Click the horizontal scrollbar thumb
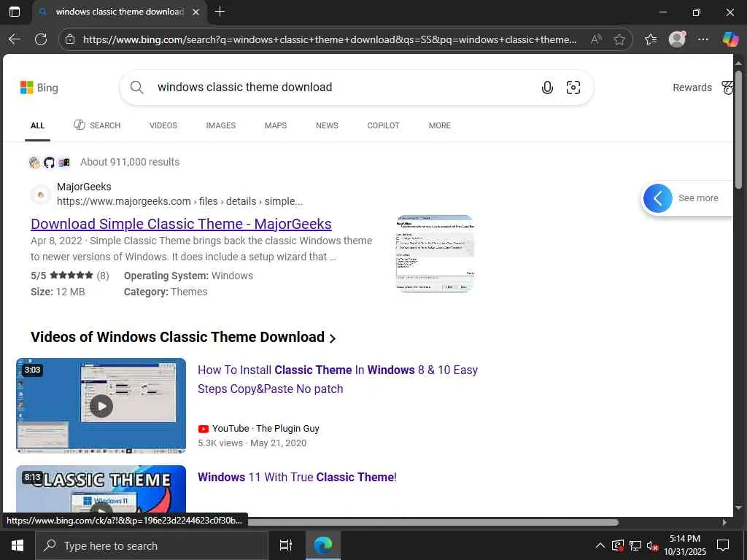The image size is (747, 560). [433, 522]
